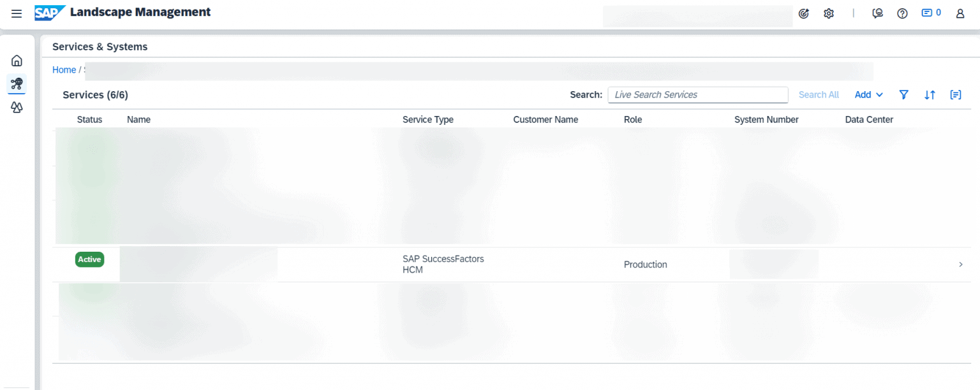Click the target goals icon in the header
Viewport: 980px width, 390px height.
coord(803,13)
